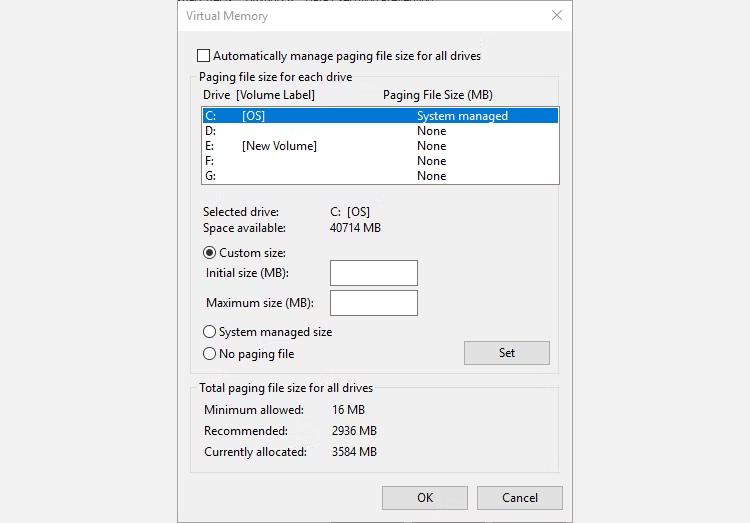Screen dimensions: 750x523
Task: Click the Initial size (MB) input field
Action: click(x=373, y=273)
